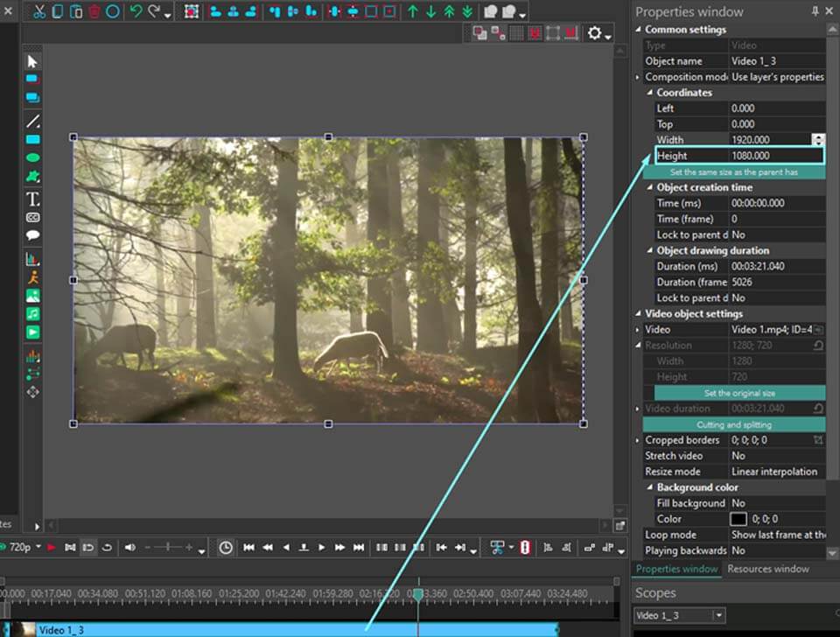Image resolution: width=840 pixels, height=637 pixels.
Task: Click the Set the original size button
Action: 739,393
